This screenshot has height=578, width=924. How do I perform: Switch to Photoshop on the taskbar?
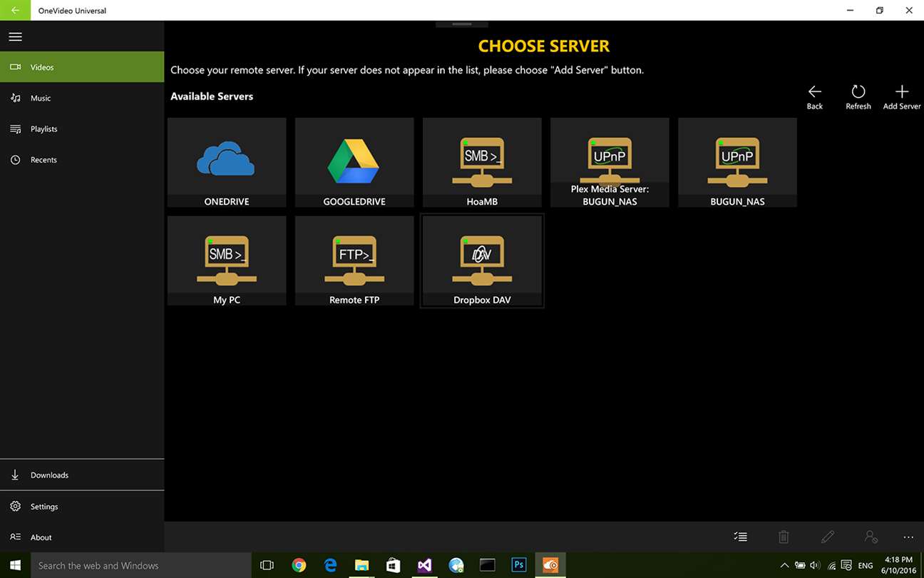519,565
